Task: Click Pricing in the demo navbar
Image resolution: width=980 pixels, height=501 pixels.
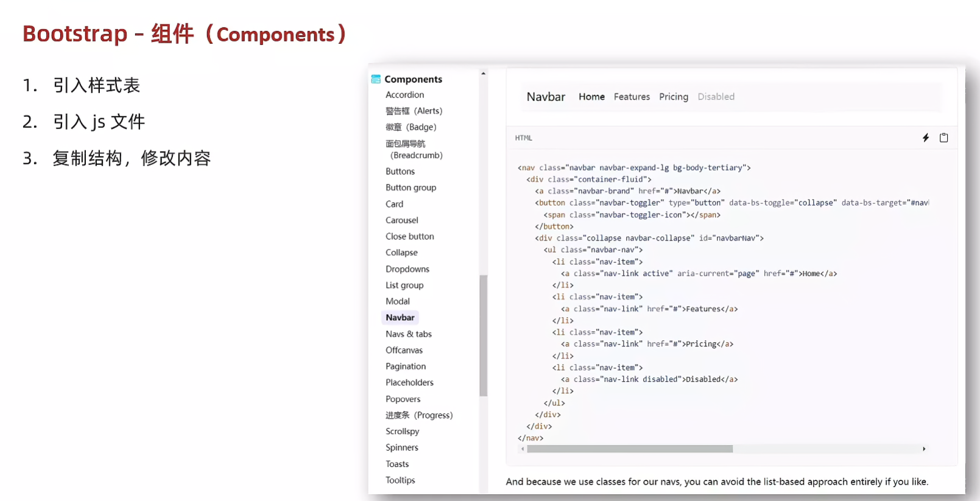Action: (x=674, y=97)
